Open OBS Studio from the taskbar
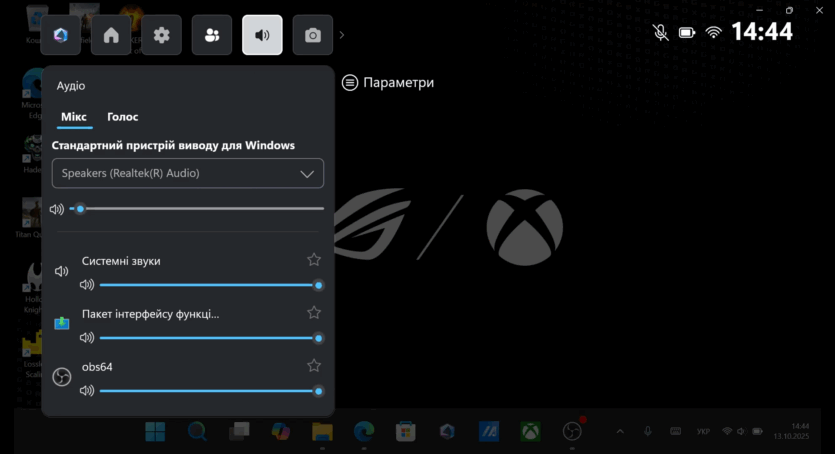 point(572,431)
